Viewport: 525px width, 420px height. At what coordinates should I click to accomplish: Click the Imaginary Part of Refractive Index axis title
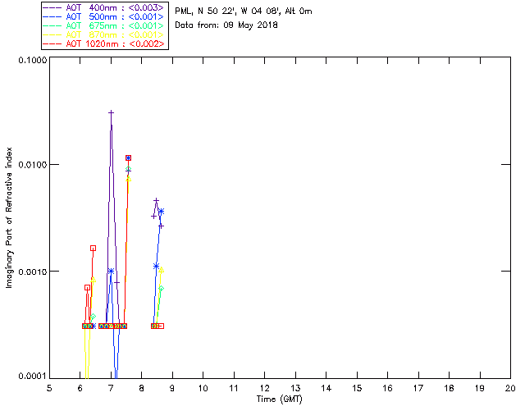tap(10, 217)
